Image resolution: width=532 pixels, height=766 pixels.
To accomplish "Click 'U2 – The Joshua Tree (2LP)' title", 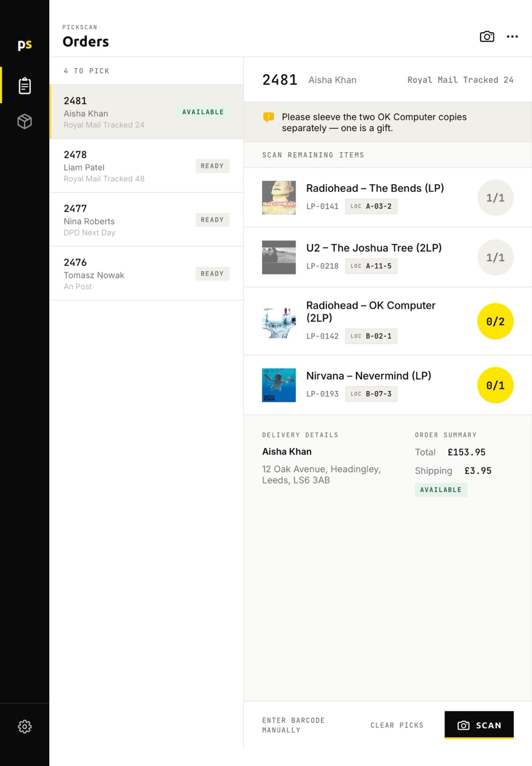I will pos(374,248).
